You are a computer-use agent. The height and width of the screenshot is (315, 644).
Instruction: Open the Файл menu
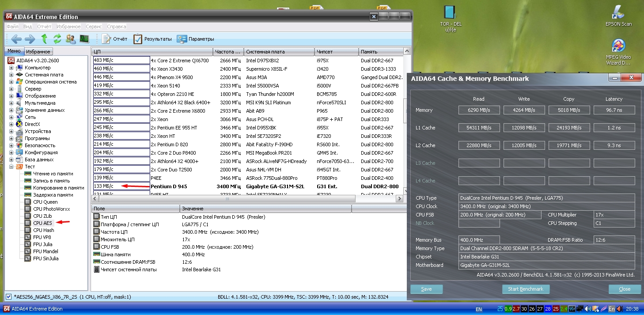click(x=12, y=27)
